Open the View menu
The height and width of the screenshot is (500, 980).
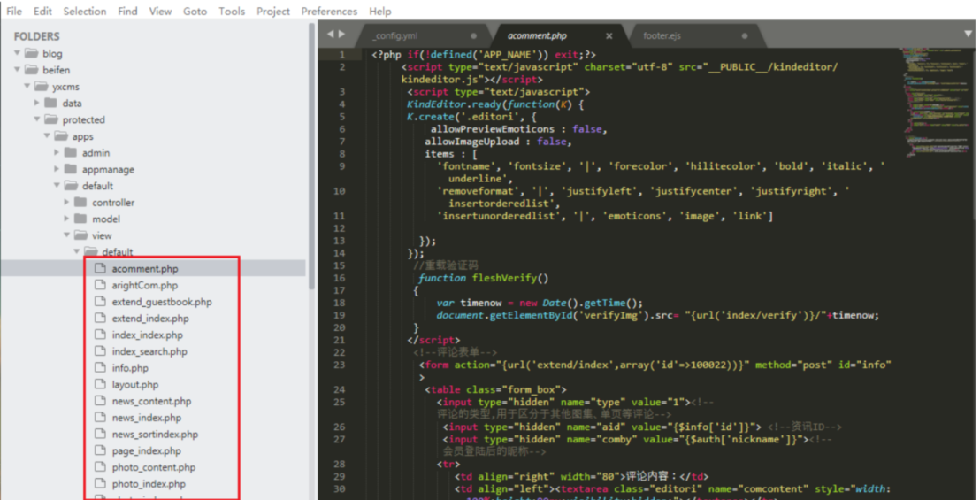click(160, 12)
